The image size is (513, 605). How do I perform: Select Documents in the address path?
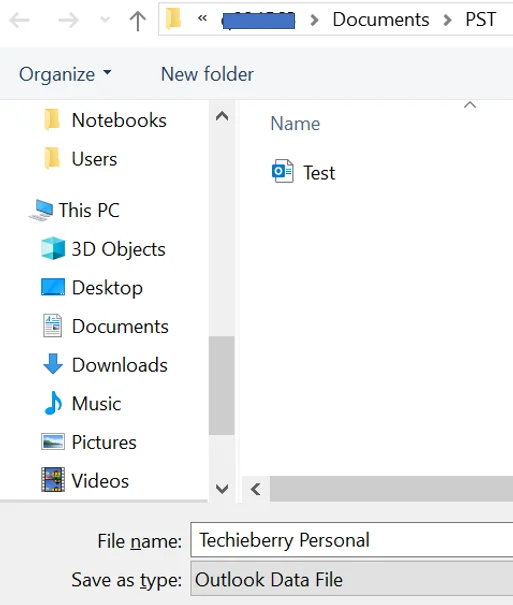[x=381, y=19]
